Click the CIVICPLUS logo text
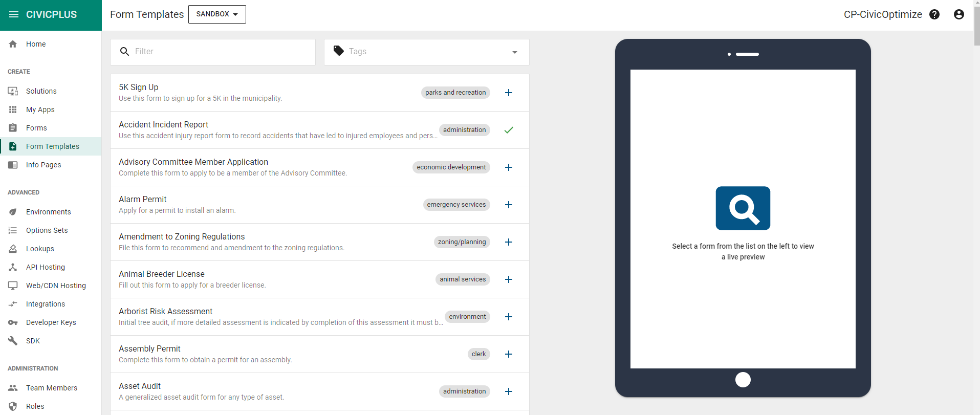Image resolution: width=980 pixels, height=415 pixels. click(51, 14)
